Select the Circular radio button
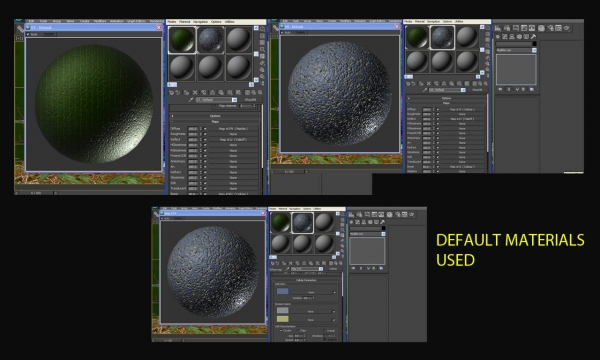The height and width of the screenshot is (360, 600). click(285, 331)
